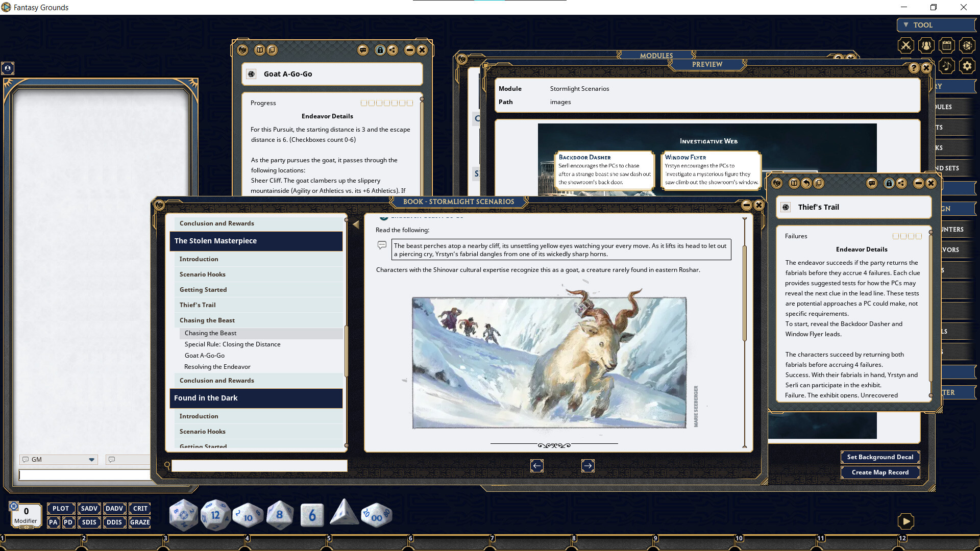
Task: Click the Set Background Decal button
Action: click(x=880, y=457)
